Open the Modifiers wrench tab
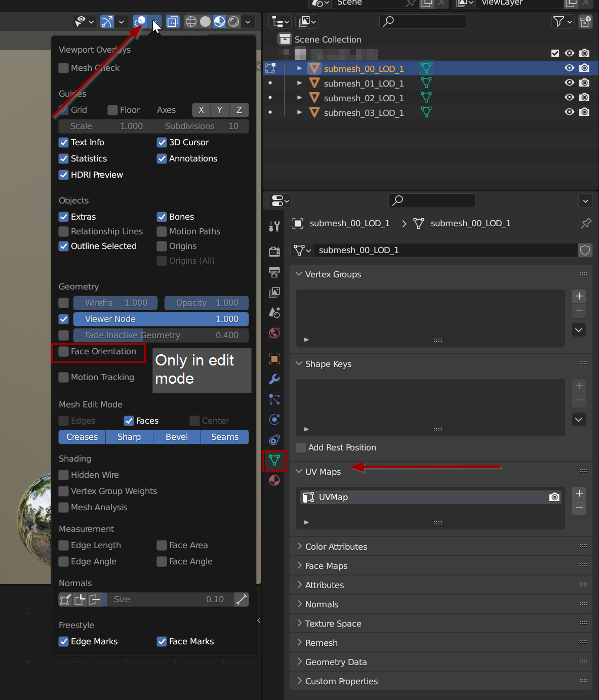This screenshot has width=599, height=700. 274,379
